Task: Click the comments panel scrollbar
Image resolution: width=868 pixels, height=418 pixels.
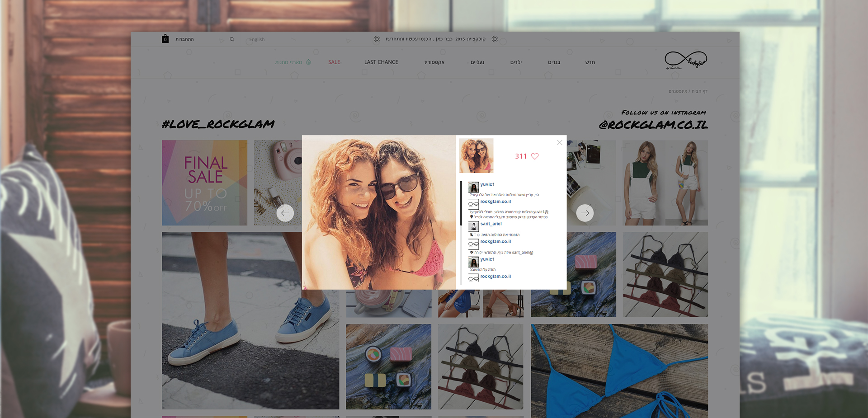Action: tap(461, 203)
